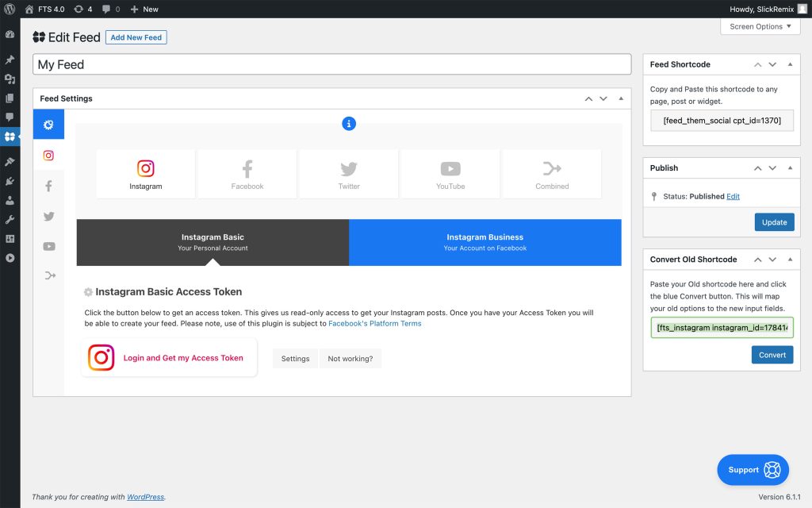Click Login and Get my Access Token
This screenshot has height=508, width=812.
point(183,358)
